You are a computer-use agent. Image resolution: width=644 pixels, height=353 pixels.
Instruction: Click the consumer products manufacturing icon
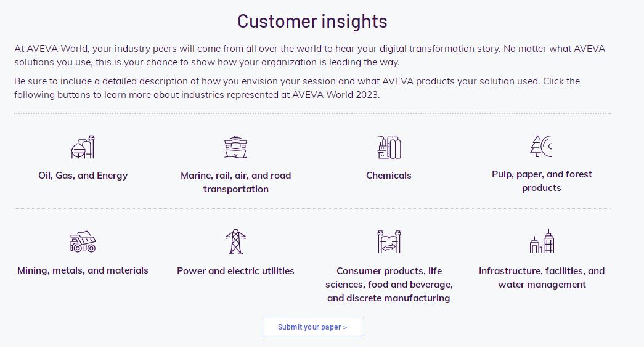pos(389,241)
